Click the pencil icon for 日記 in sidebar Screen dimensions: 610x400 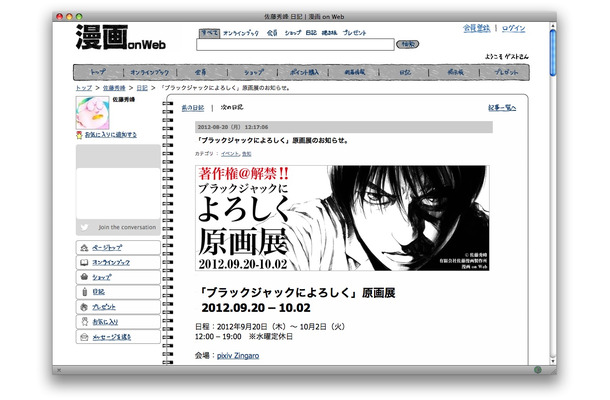click(84, 292)
